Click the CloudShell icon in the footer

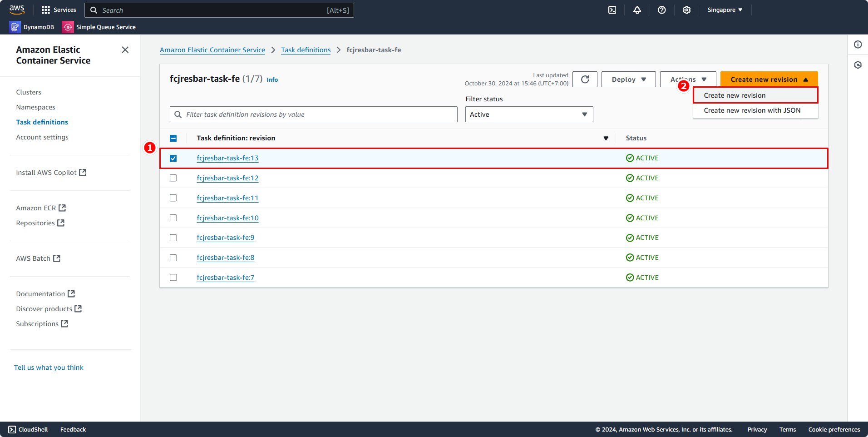click(x=12, y=430)
